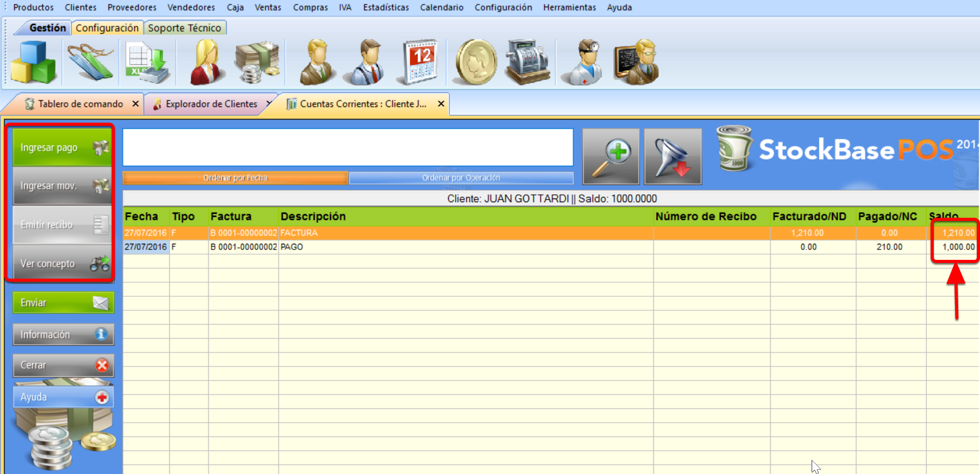Click the 1,210.00 Facturado/ND value
980x474 pixels.
pos(807,233)
